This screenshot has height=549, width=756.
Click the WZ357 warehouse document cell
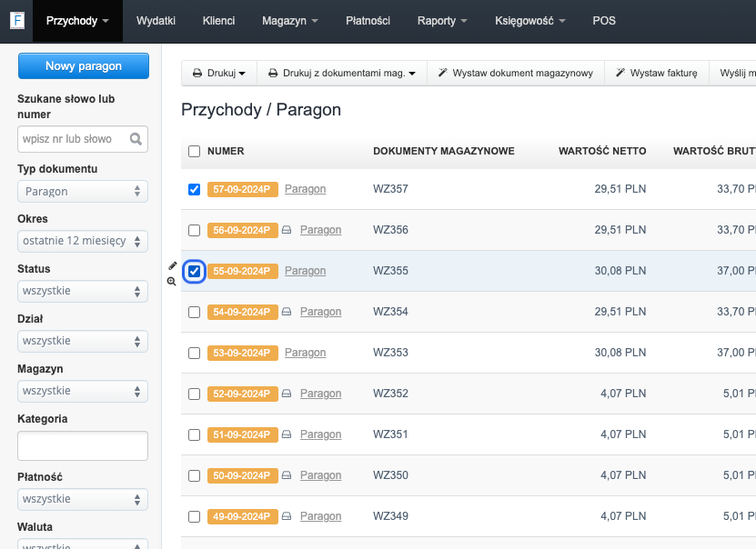(x=390, y=189)
